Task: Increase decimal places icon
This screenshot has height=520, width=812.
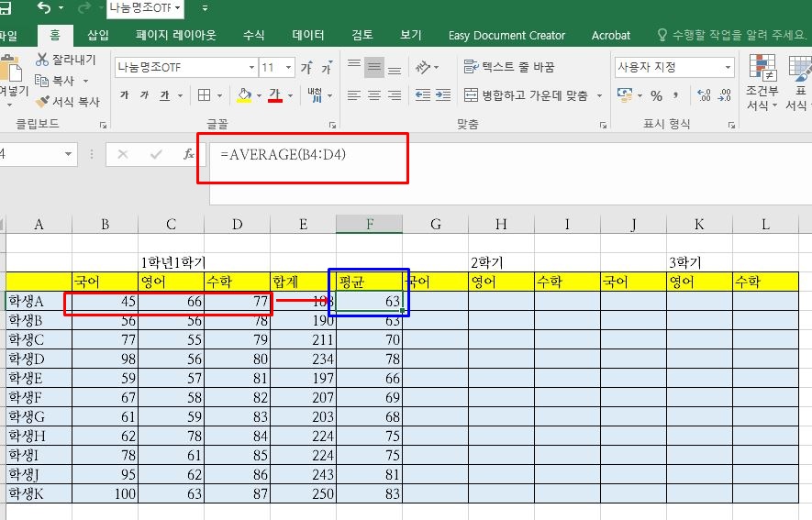Action: coord(704,95)
